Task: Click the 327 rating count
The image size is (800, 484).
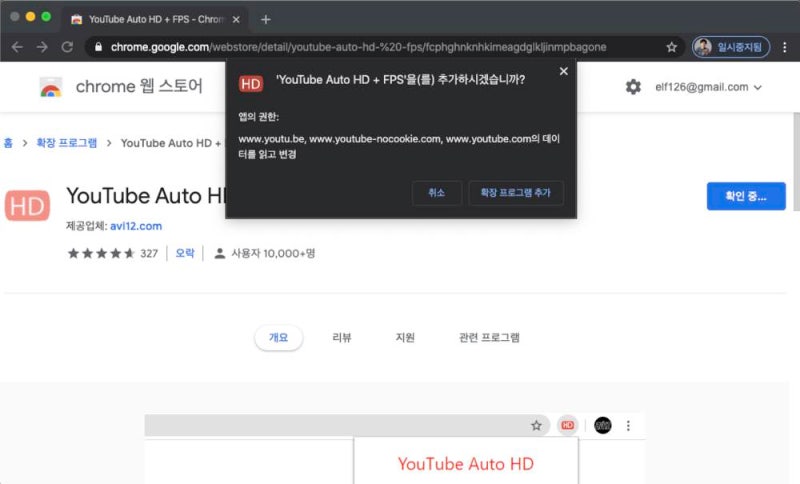Action: tap(149, 253)
